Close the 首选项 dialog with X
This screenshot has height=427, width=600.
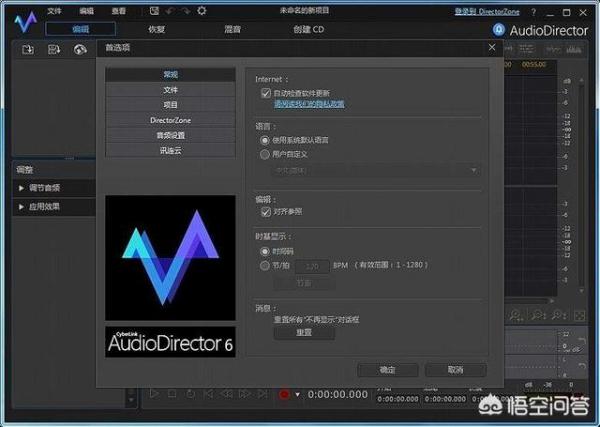click(x=492, y=47)
